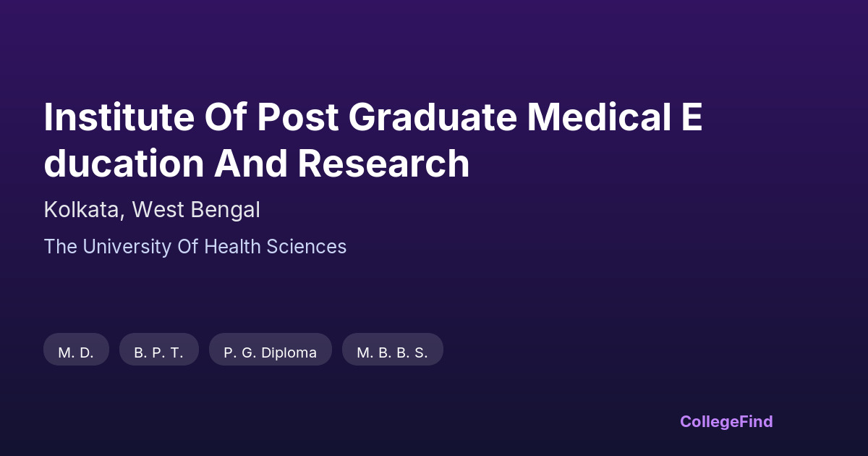Click the word Research in the heading
The height and width of the screenshot is (456, 868).
tap(383, 164)
